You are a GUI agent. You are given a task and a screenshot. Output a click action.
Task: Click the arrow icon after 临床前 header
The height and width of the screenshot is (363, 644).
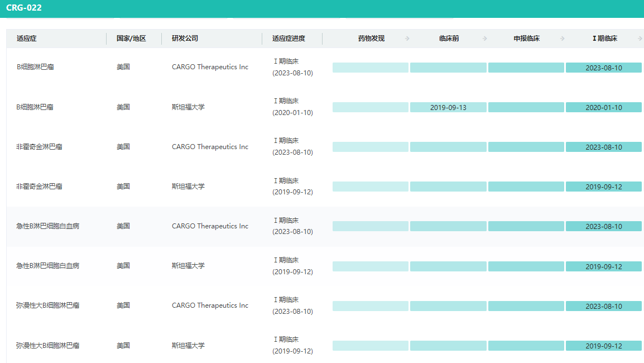pos(484,38)
